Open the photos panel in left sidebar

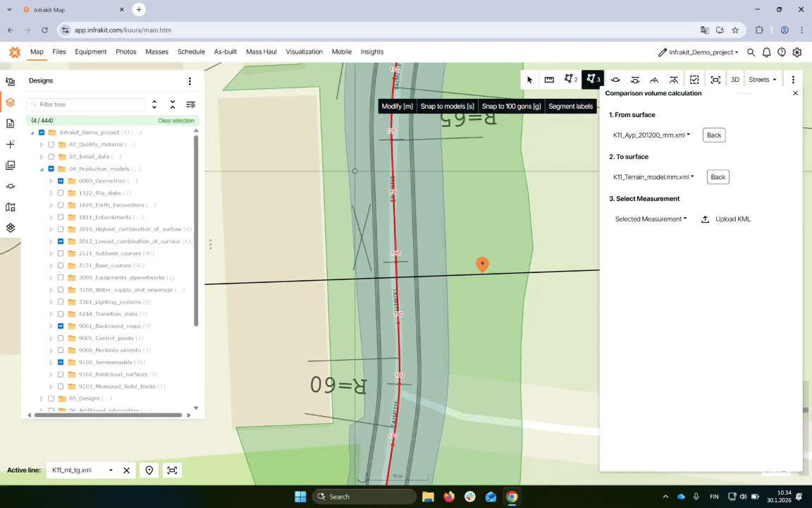pos(10,165)
